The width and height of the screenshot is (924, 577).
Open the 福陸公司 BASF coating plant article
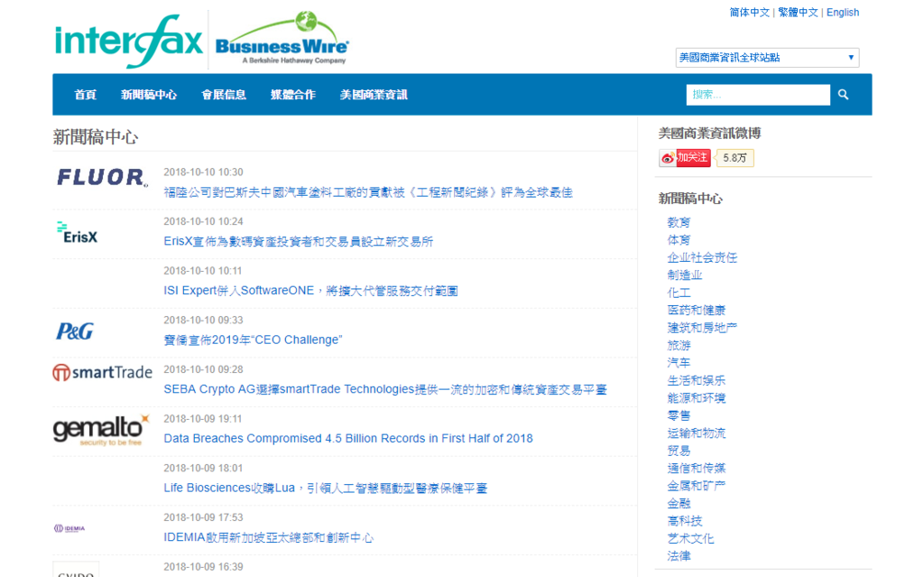368,192
